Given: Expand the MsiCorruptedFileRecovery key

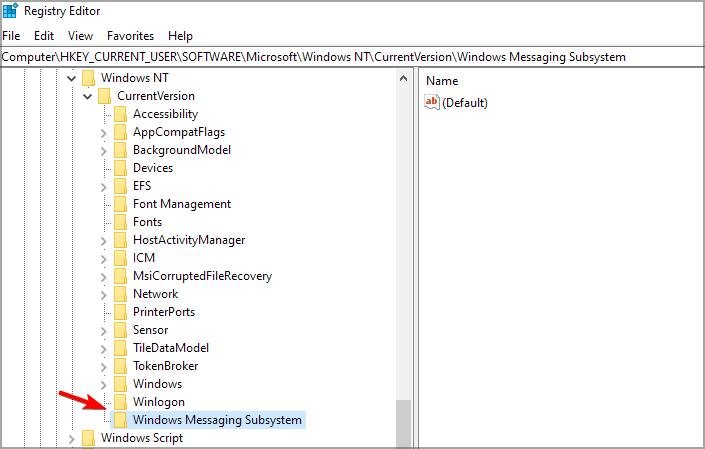Looking at the screenshot, I should coord(104,277).
